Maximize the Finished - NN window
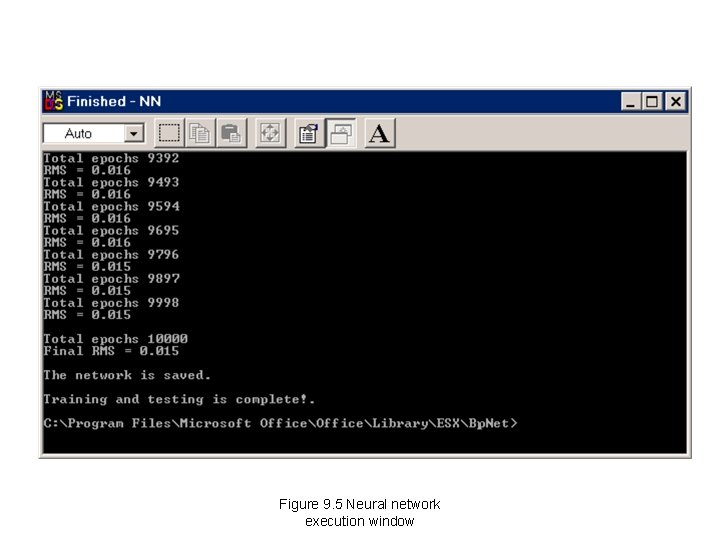 (x=651, y=101)
